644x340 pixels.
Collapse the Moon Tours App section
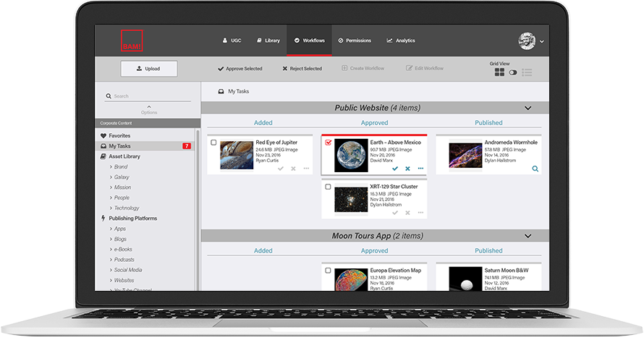[x=528, y=236]
